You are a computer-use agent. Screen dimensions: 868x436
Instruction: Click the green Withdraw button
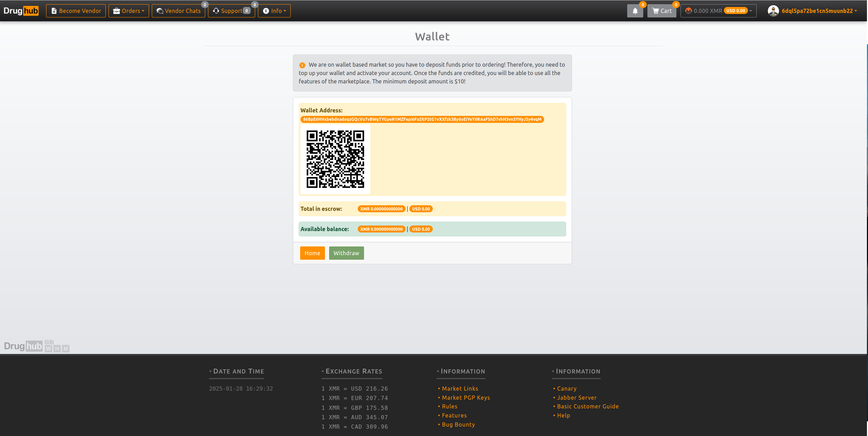tap(346, 253)
